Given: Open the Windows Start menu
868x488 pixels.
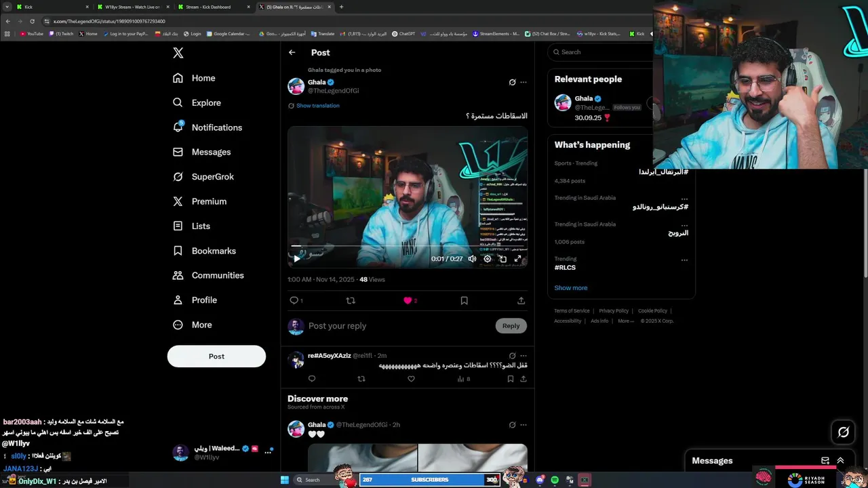Looking at the screenshot, I should click(285, 480).
